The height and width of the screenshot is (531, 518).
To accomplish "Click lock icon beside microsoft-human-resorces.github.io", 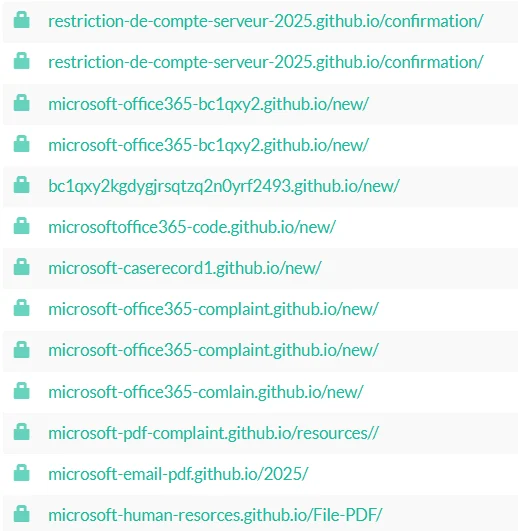I will coord(21,514).
